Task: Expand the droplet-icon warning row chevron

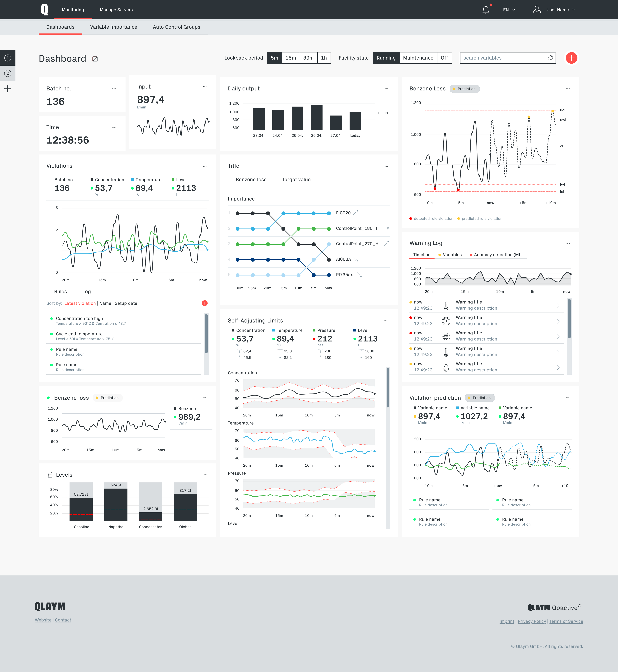Action: pyautogui.click(x=558, y=367)
